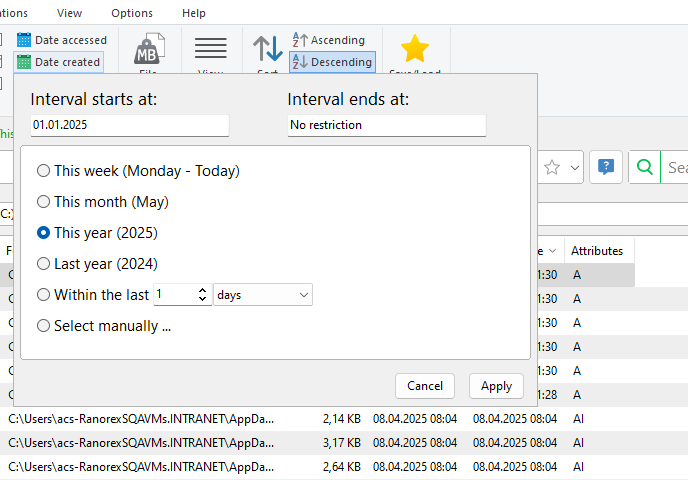688x480 pixels.
Task: Select the Date created filter
Action: pos(58,62)
